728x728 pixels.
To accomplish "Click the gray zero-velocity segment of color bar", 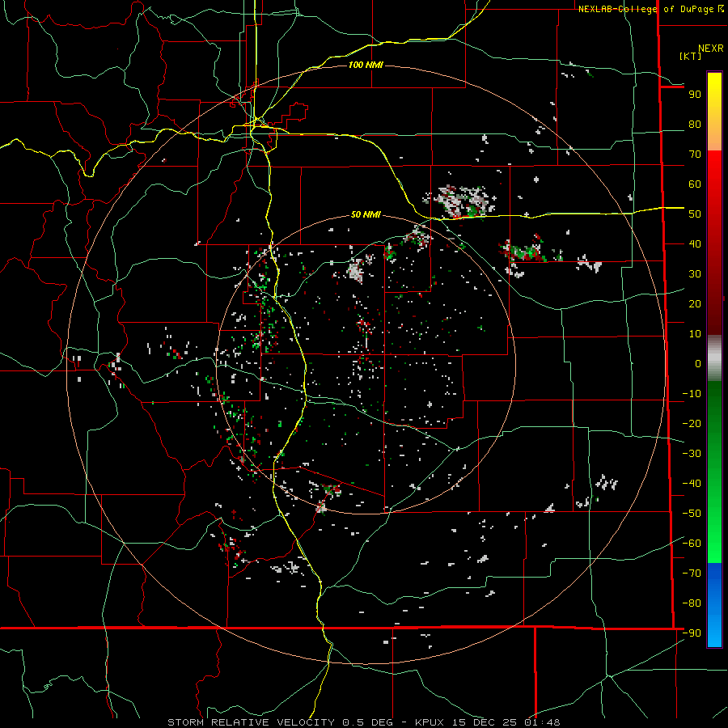I will click(714, 358).
